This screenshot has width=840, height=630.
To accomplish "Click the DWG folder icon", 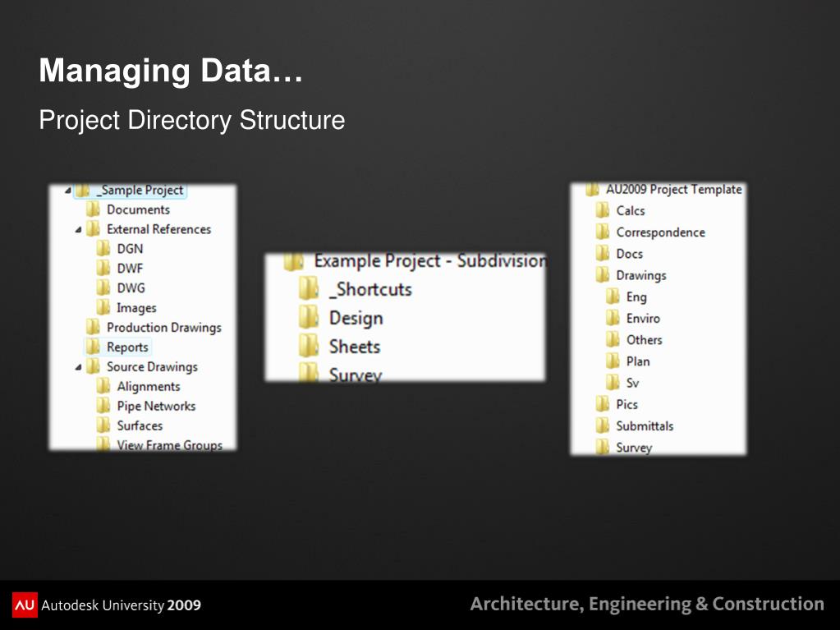I will tap(103, 288).
